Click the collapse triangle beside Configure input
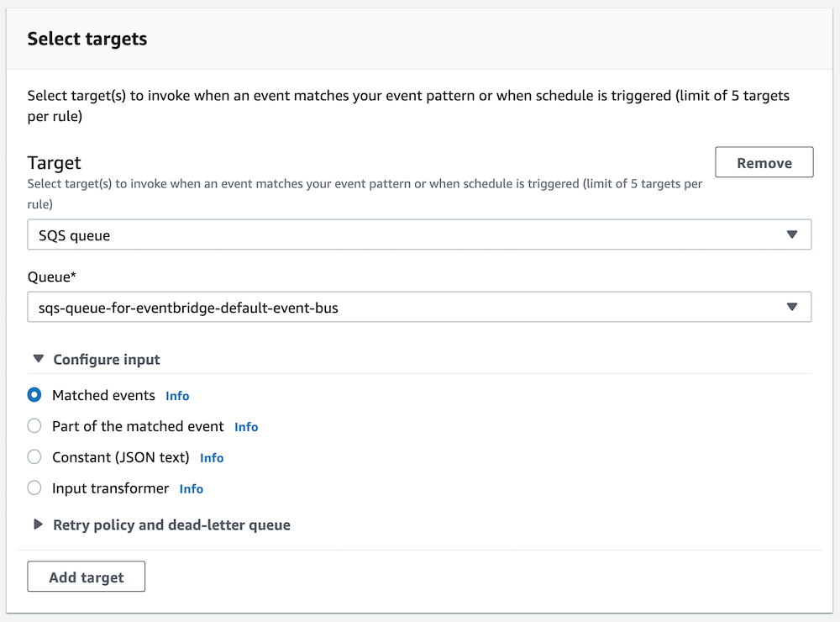Image resolution: width=840 pixels, height=622 pixels. [x=37, y=358]
